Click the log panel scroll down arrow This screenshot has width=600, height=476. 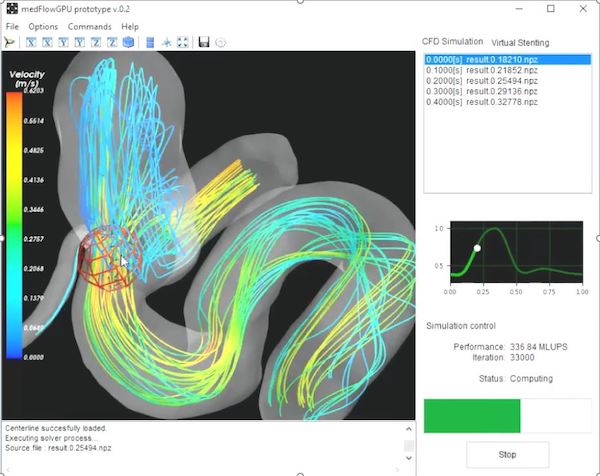(x=409, y=458)
